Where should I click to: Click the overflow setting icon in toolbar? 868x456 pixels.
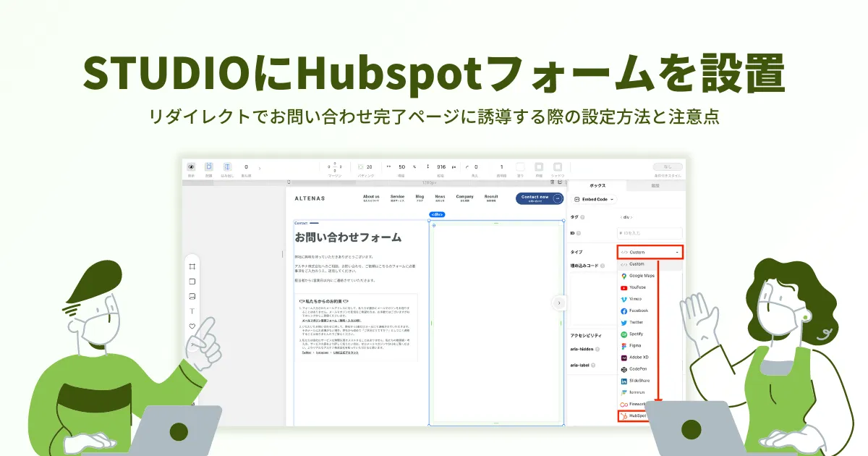click(x=226, y=166)
